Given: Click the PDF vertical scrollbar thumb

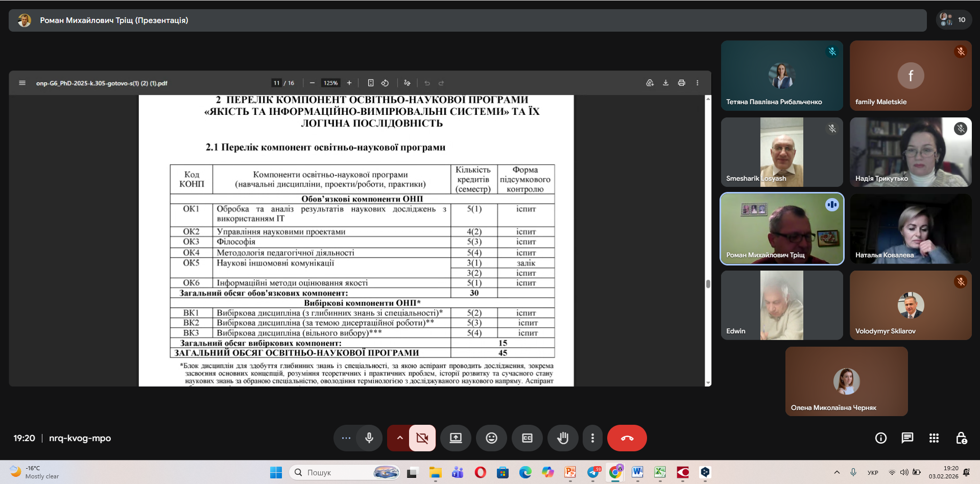Looking at the screenshot, I should coord(708,284).
